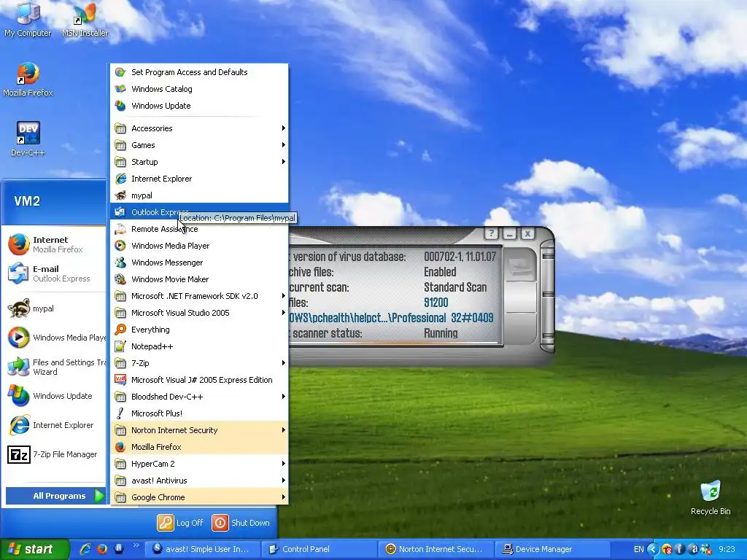Launch Internet Mozilla Firefox pinned item

(53, 244)
